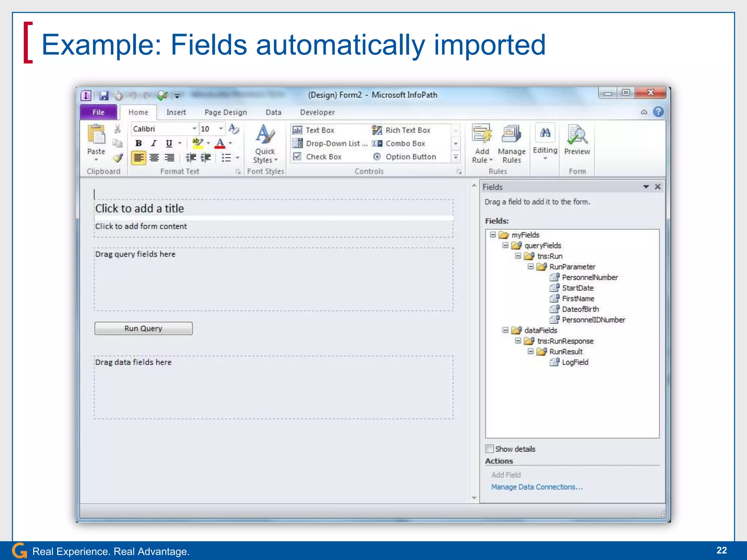The width and height of the screenshot is (747, 560).
Task: Close the Fields task pane
Action: click(x=658, y=187)
